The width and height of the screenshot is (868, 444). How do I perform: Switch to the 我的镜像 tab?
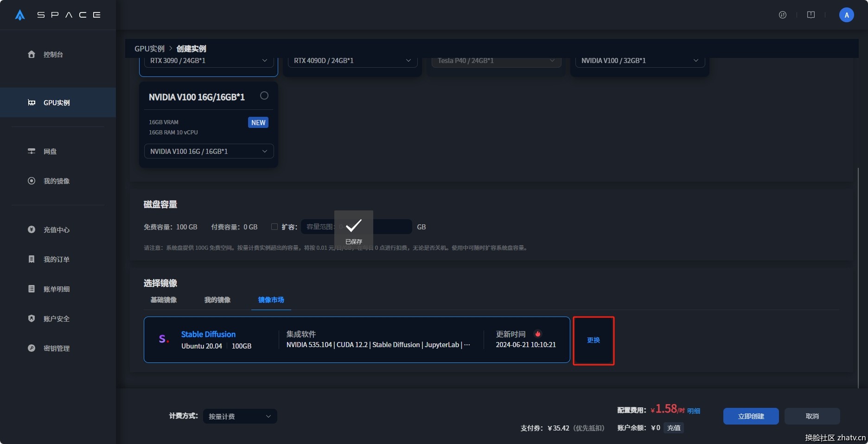(217, 300)
